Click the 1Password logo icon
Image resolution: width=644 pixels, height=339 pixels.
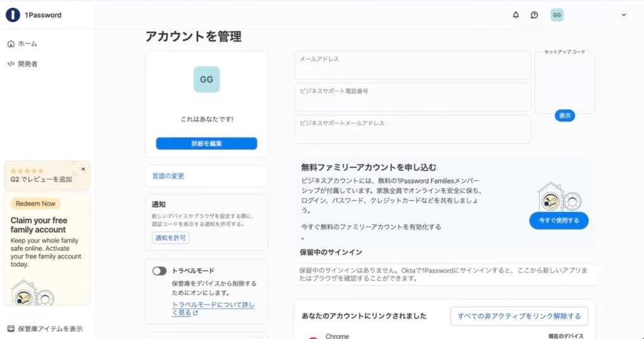(13, 15)
